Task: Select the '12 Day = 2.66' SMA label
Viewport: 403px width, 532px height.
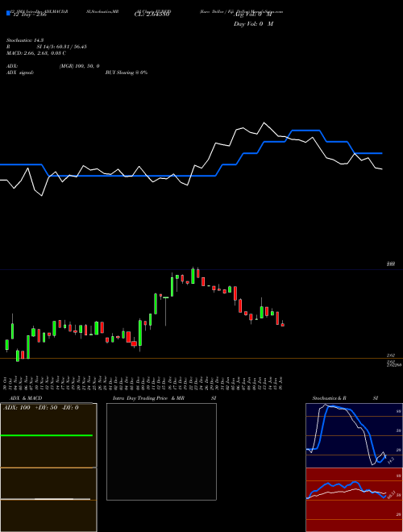Action: [28, 15]
